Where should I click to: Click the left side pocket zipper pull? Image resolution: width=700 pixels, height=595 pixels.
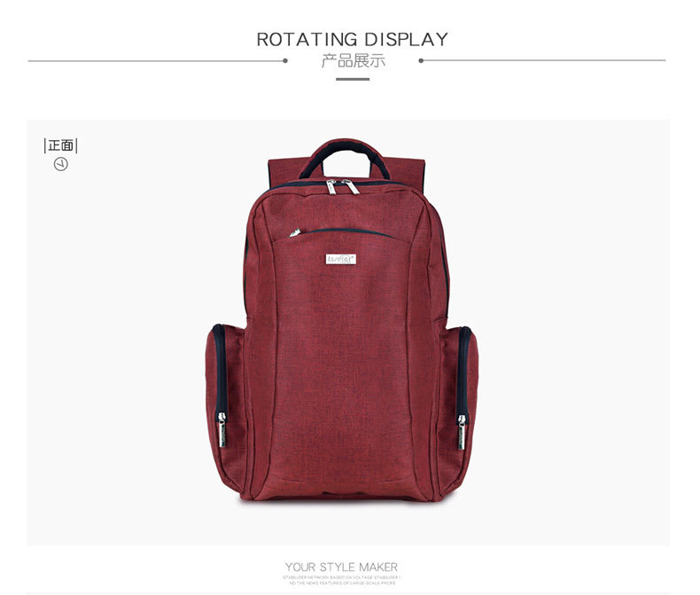click(222, 430)
